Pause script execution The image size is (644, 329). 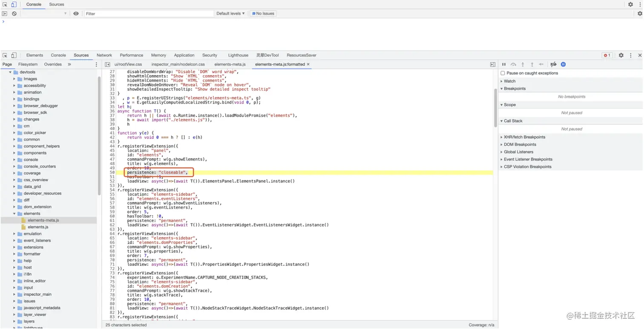pyautogui.click(x=504, y=64)
